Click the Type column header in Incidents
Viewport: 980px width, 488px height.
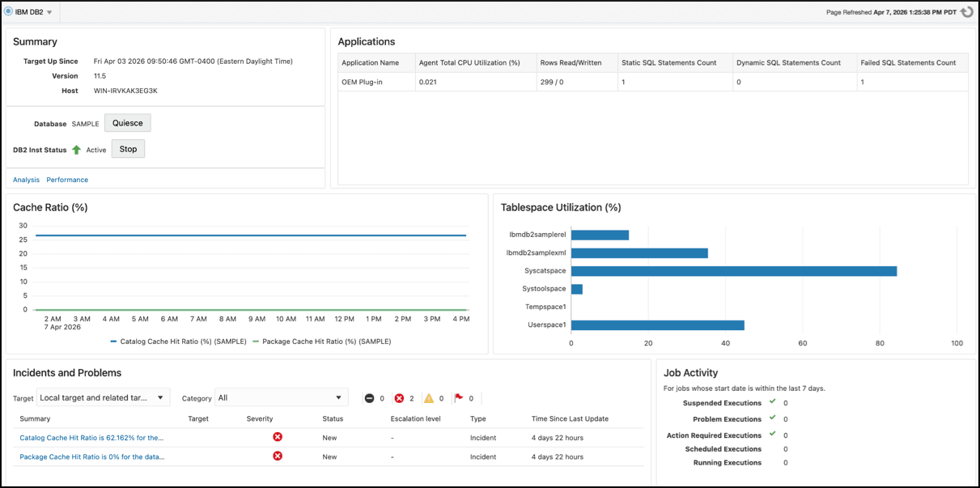pyautogui.click(x=478, y=418)
